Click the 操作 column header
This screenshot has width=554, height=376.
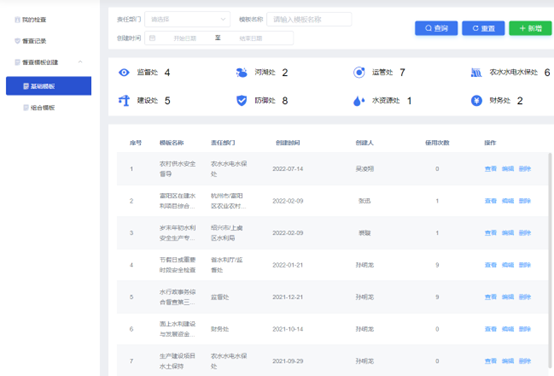tap(490, 143)
